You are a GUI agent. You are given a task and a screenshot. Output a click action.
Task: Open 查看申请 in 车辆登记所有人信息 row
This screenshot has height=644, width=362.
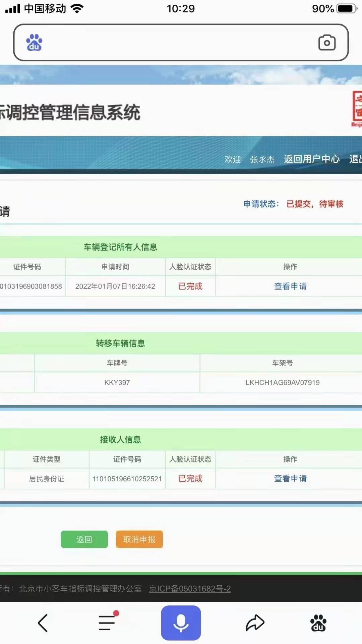point(290,286)
